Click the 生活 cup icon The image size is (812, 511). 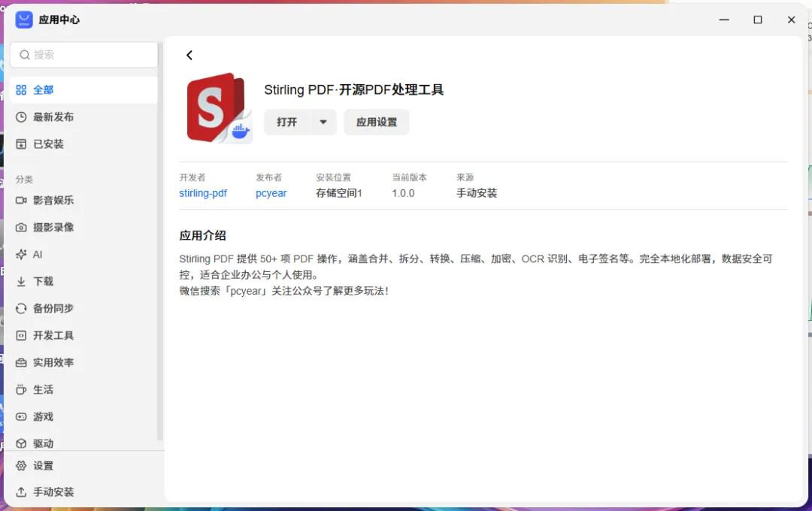(21, 389)
